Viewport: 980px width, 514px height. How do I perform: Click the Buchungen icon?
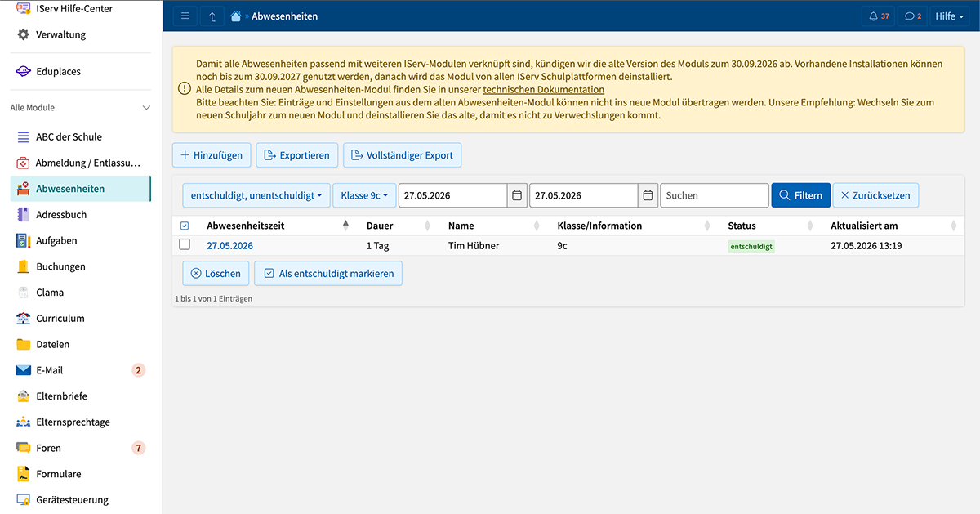tap(23, 266)
